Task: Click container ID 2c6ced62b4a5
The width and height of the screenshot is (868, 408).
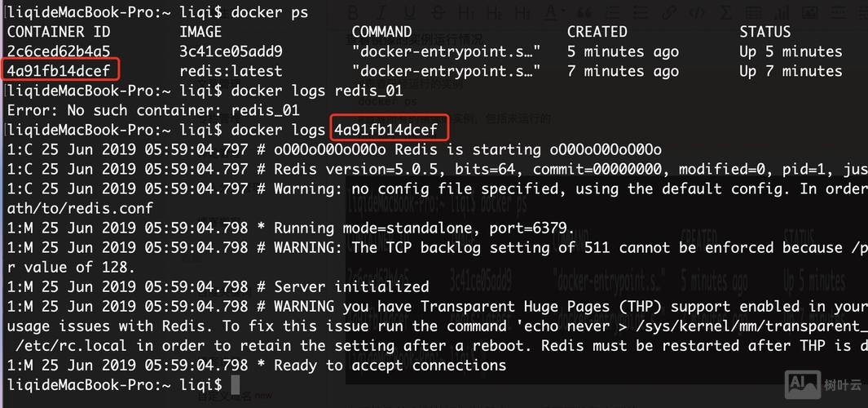Action: 59,51
